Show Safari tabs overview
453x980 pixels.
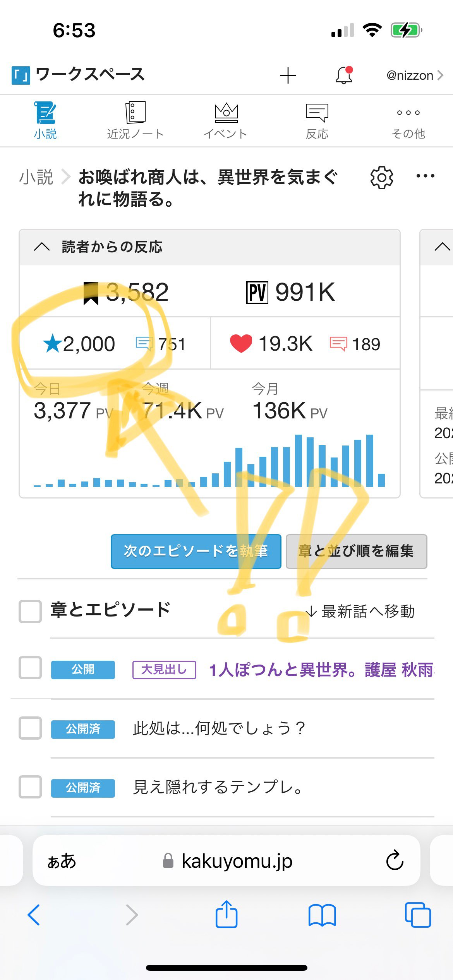(x=417, y=915)
